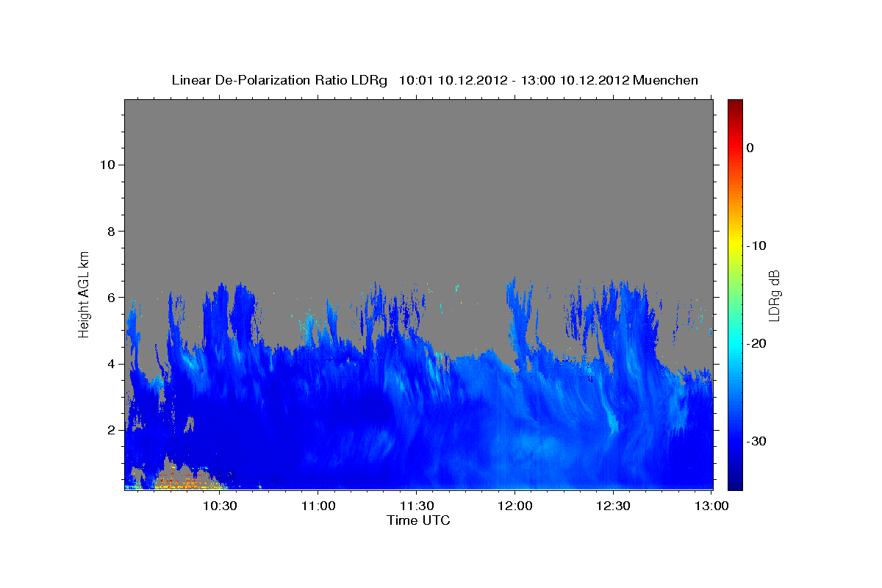Click the gray no-data region above 8 km
The image size is (882, 588).
pos(419,165)
